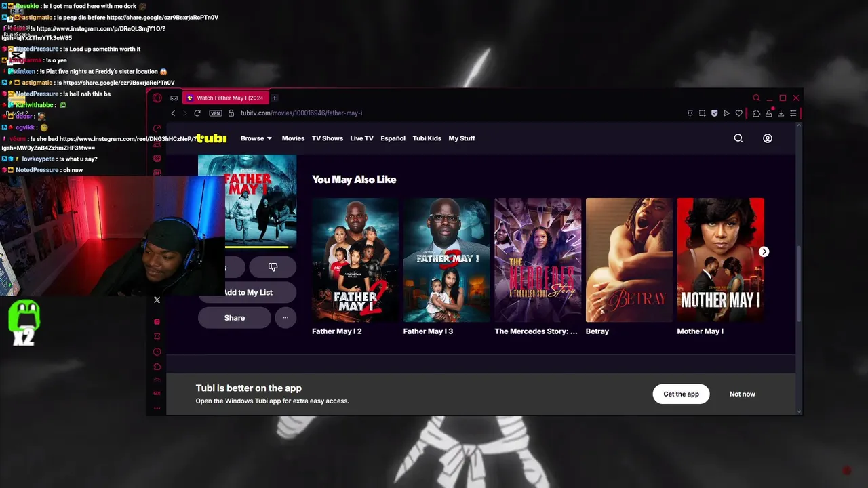Screen dimensions: 868x488
Task: Open Opera account profile icon with red dot
Action: coord(769,113)
